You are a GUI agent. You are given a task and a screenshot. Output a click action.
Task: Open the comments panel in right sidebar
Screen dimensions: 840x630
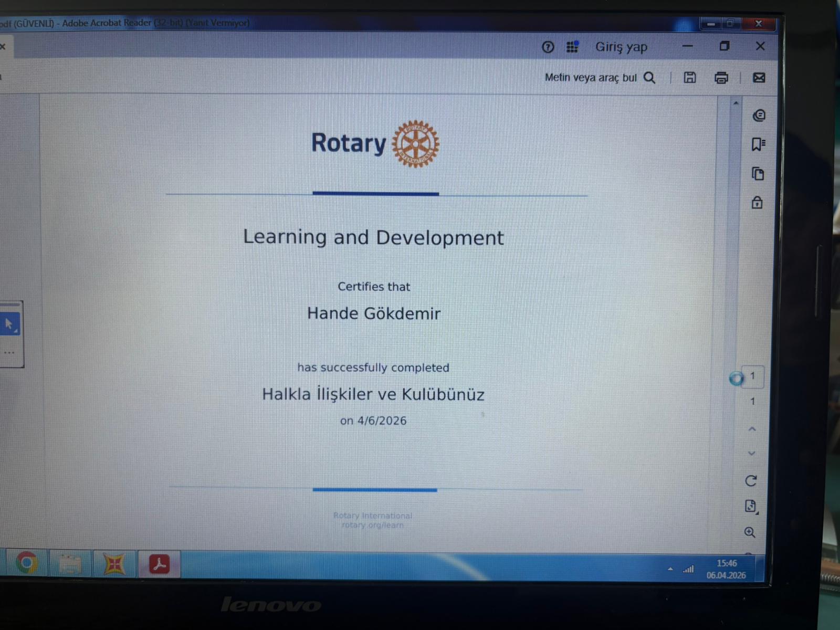[x=758, y=115]
